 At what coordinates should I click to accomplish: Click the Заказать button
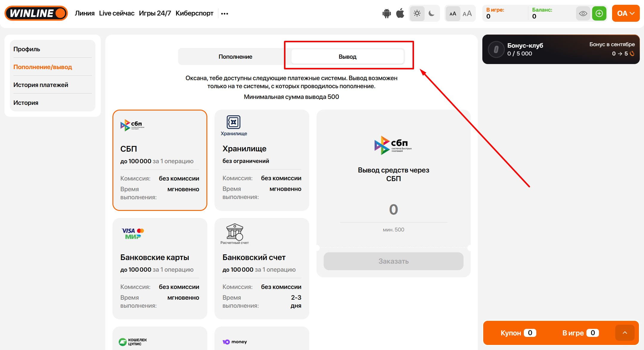[393, 261]
